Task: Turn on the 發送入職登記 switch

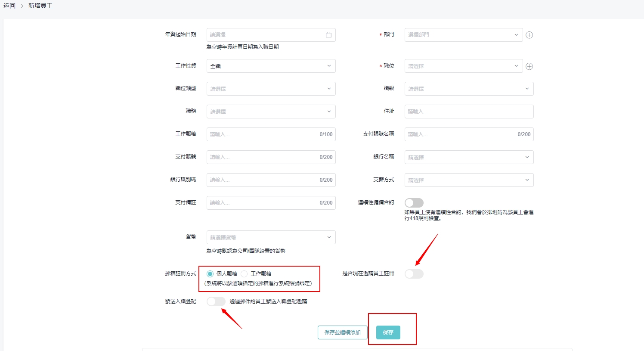Action: tap(216, 301)
